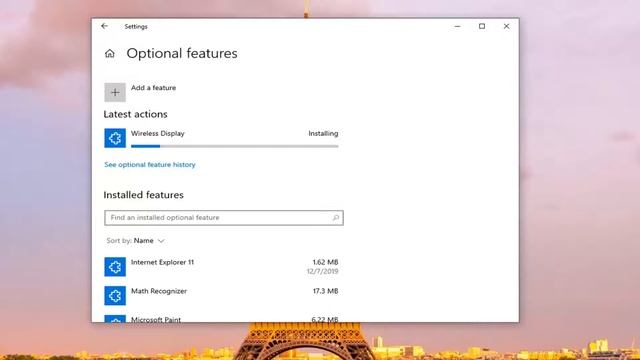The image size is (640, 360).
Task: Focus the Find an installed optional feature field
Action: pos(224,218)
